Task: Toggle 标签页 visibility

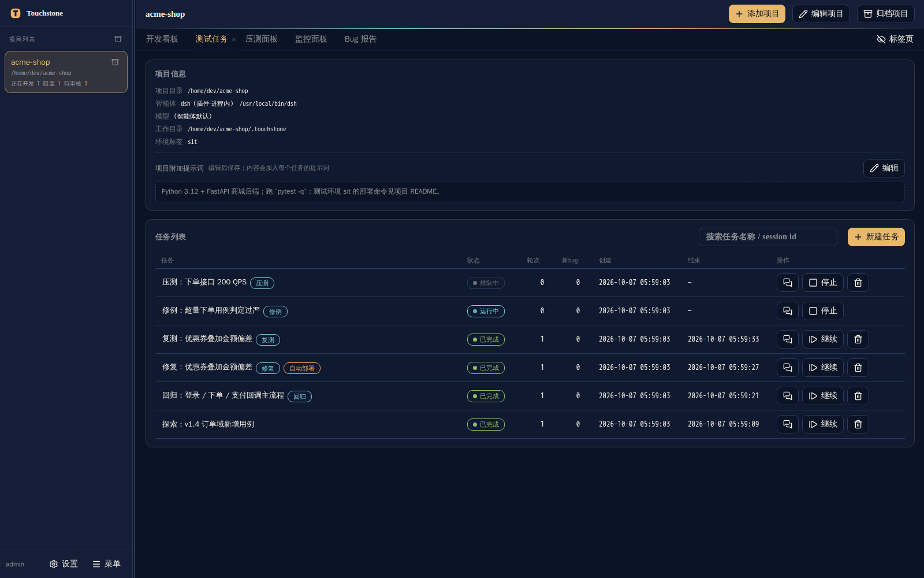Action: pyautogui.click(x=895, y=39)
